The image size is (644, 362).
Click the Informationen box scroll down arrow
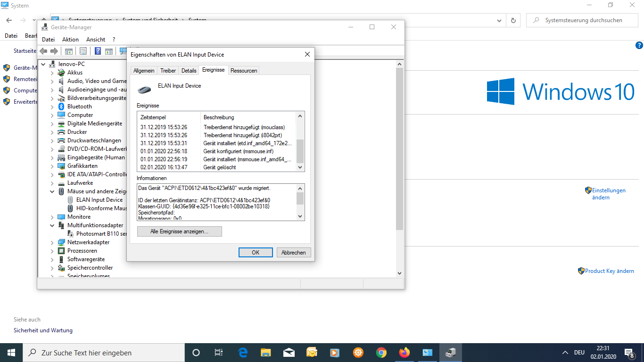point(300,216)
